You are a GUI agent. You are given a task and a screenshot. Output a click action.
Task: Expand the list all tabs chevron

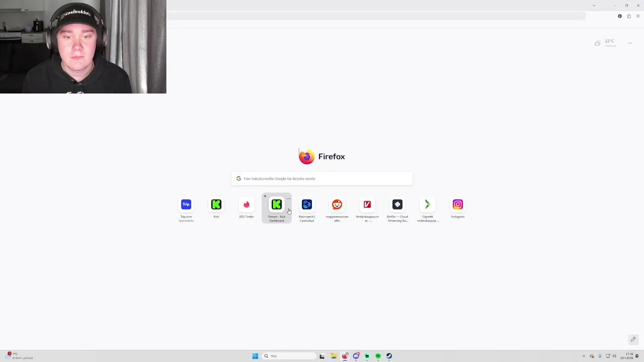click(594, 5)
